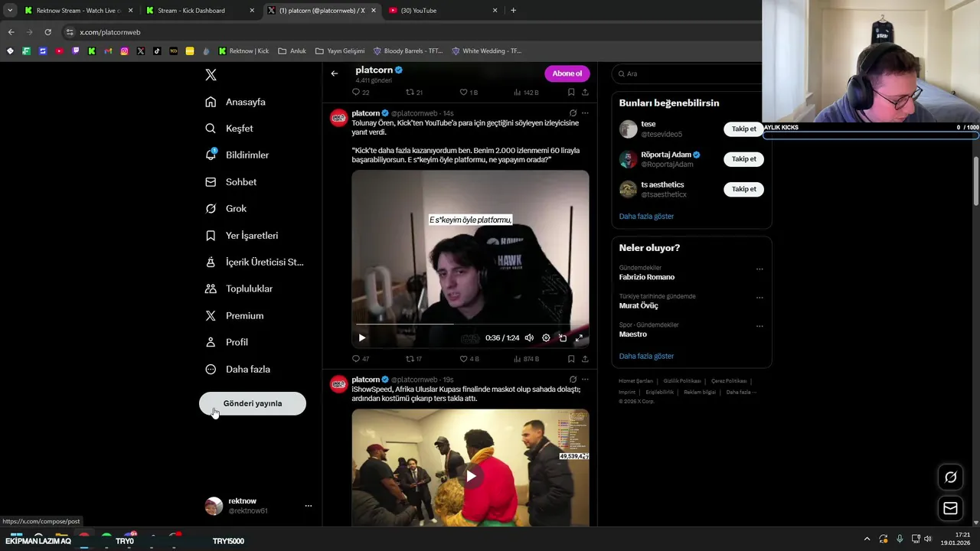This screenshot has height=551, width=980.
Task: Expand the Daha fazla menu
Action: (237, 370)
